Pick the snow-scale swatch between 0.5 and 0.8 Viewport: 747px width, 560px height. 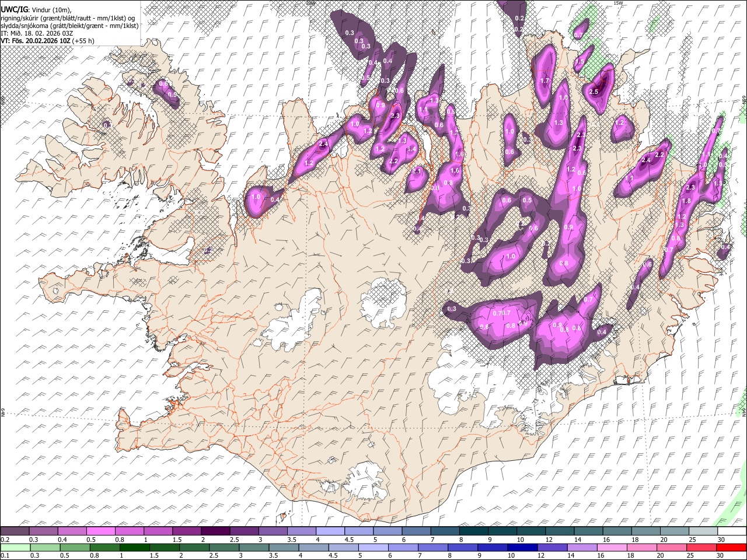[100, 531]
